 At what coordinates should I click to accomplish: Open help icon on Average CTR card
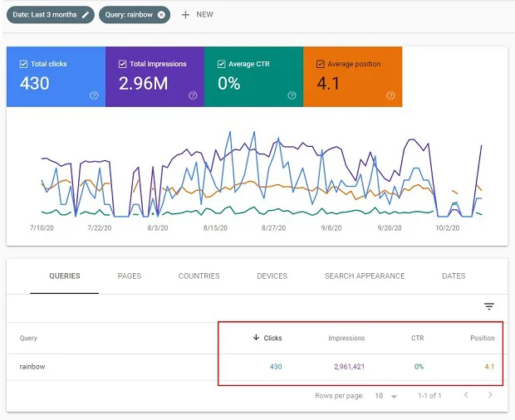coord(292,95)
